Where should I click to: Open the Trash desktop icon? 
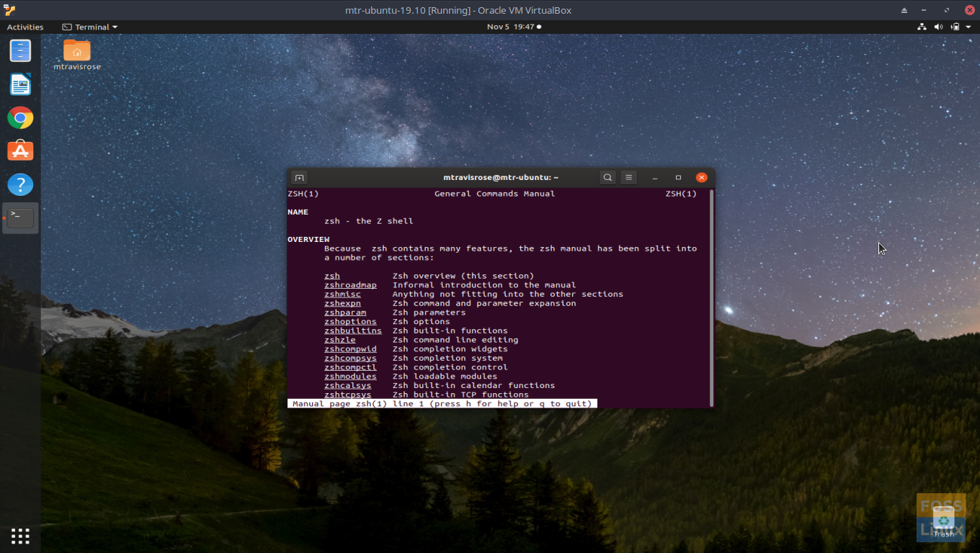pyautogui.click(x=943, y=521)
